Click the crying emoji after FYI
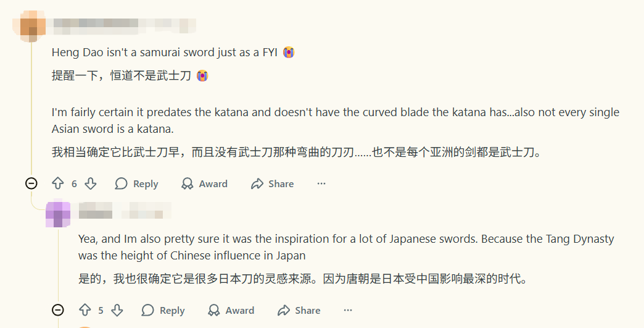The image size is (644, 328). pos(289,53)
